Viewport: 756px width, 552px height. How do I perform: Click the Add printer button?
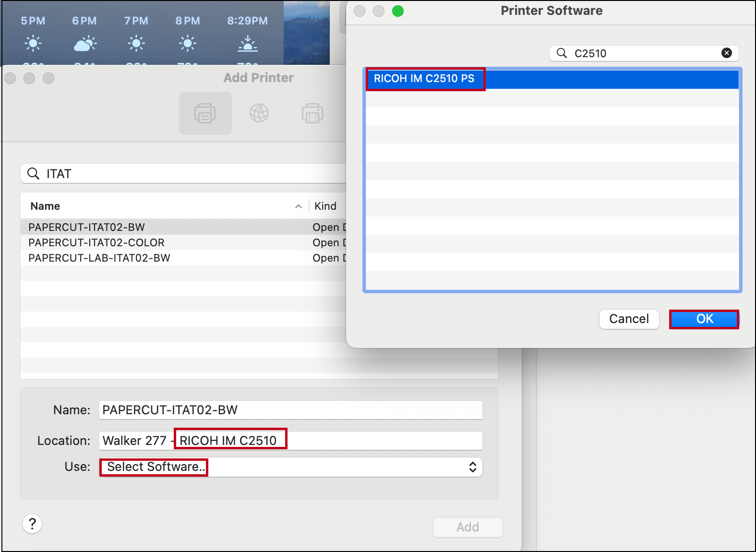[468, 527]
